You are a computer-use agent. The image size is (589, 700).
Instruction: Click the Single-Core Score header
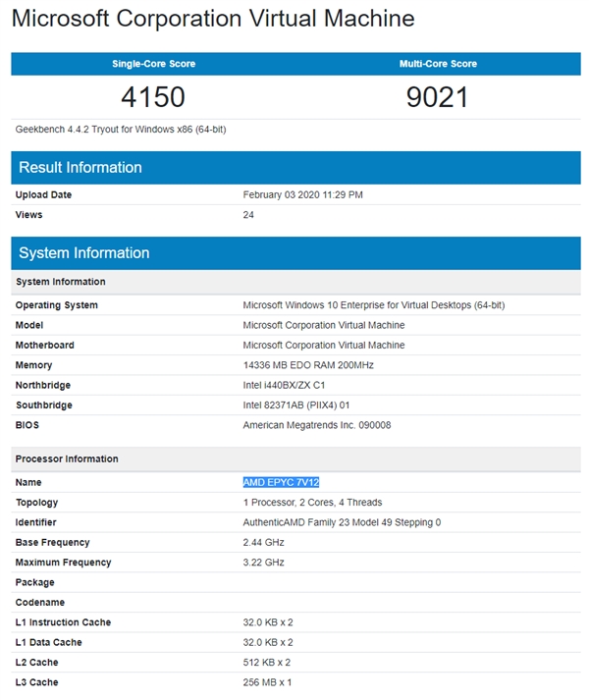(x=153, y=64)
